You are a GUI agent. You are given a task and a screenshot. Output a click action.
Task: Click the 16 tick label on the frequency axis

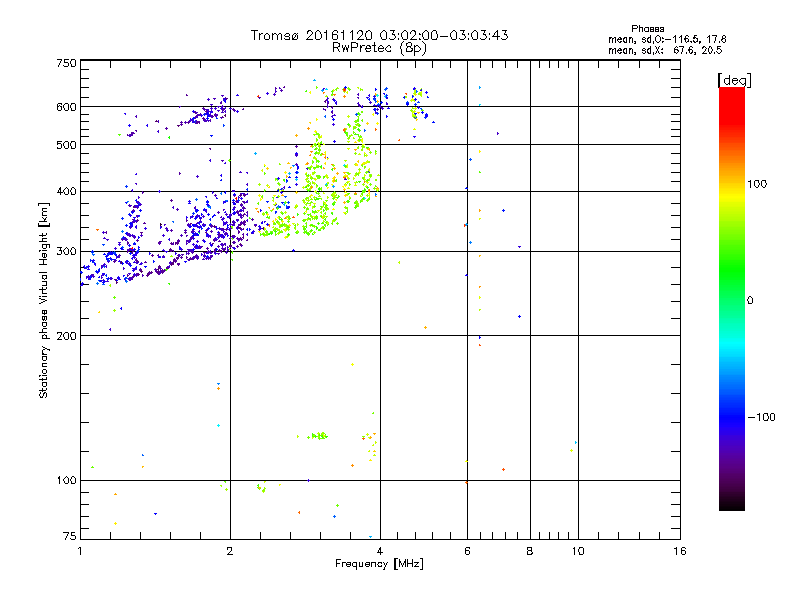[x=680, y=551]
